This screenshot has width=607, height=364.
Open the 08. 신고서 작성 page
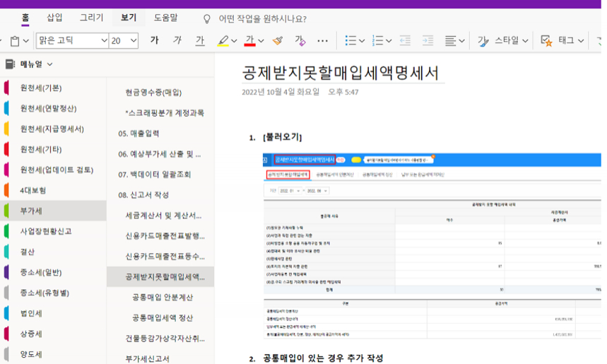(x=160, y=195)
